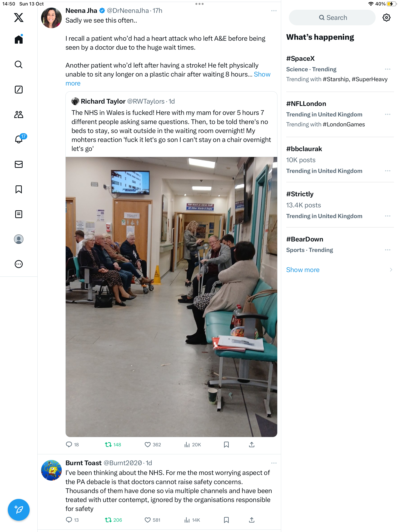Screen dimensions: 399x532
Task: Open Bookmarks in the sidebar
Action: tap(19, 189)
